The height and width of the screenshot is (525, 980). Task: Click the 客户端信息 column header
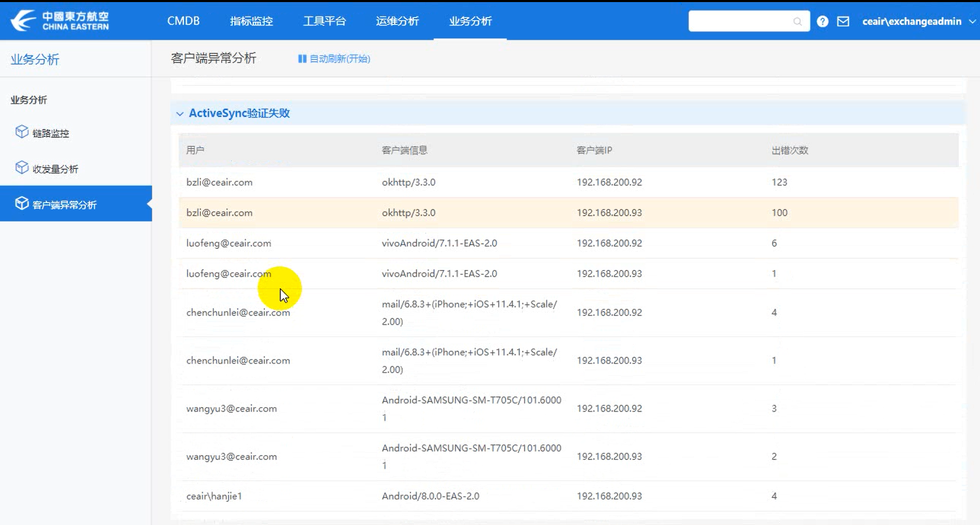pyautogui.click(x=405, y=150)
